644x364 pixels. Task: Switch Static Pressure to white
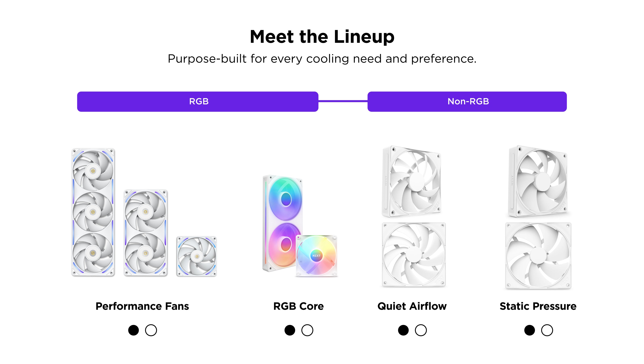(547, 330)
